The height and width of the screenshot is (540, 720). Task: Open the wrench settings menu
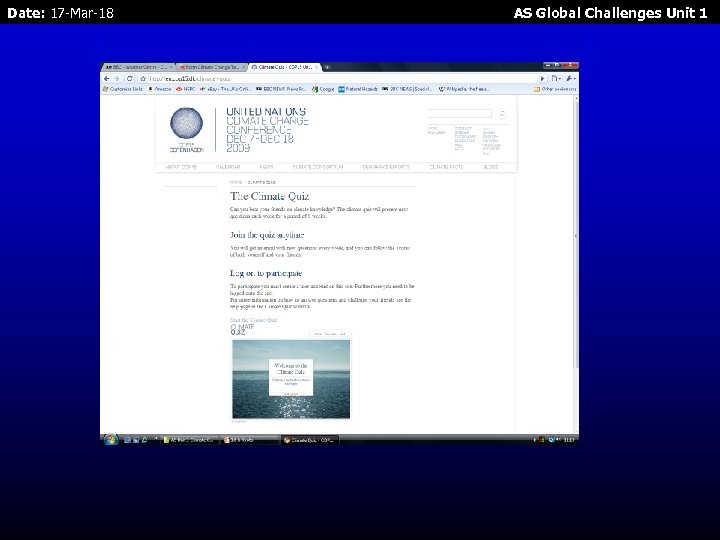(x=570, y=79)
